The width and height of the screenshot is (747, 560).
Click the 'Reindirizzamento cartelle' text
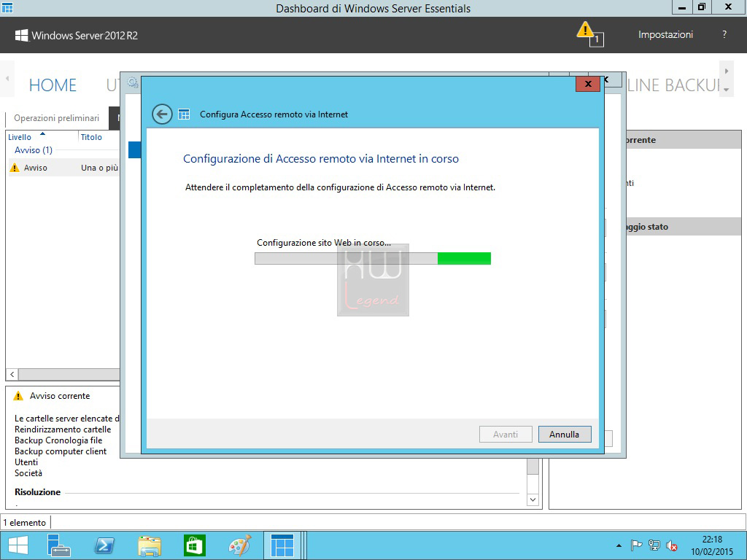63,429
